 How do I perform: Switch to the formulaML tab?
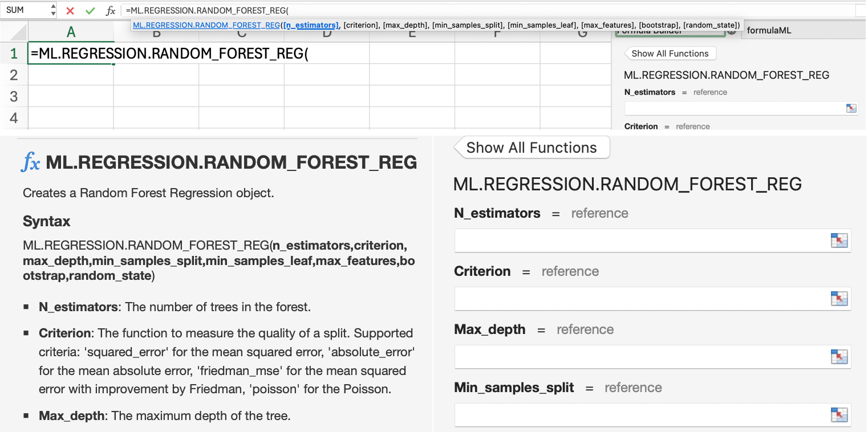point(769,30)
